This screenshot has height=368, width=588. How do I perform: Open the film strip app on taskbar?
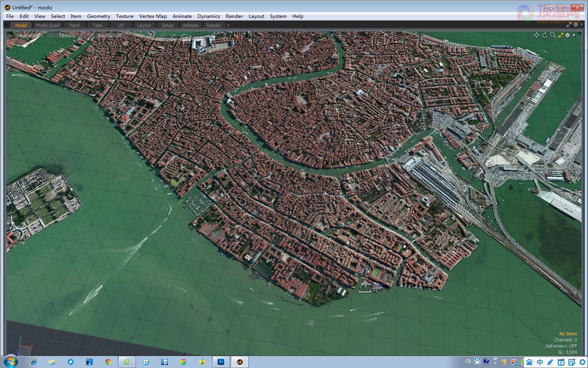[x=164, y=362]
